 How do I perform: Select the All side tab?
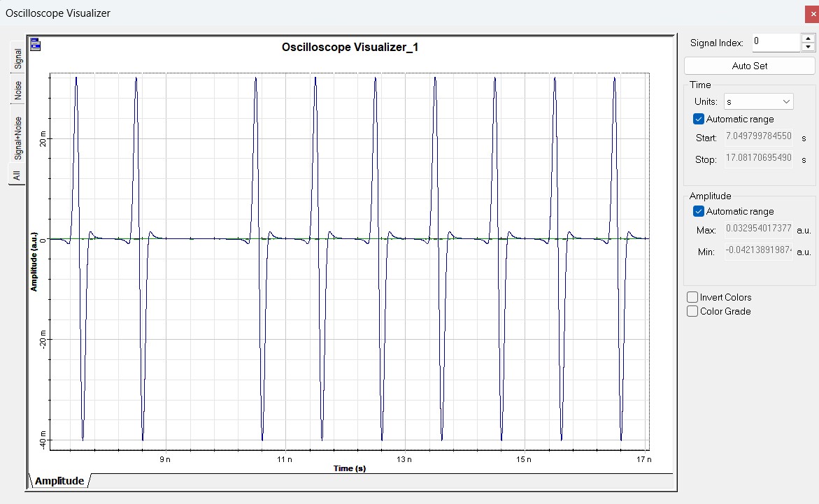click(17, 175)
